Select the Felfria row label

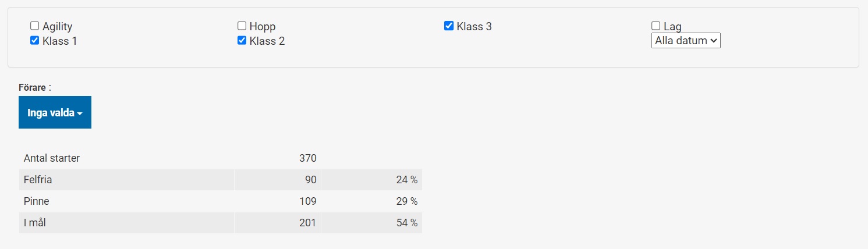click(x=38, y=180)
